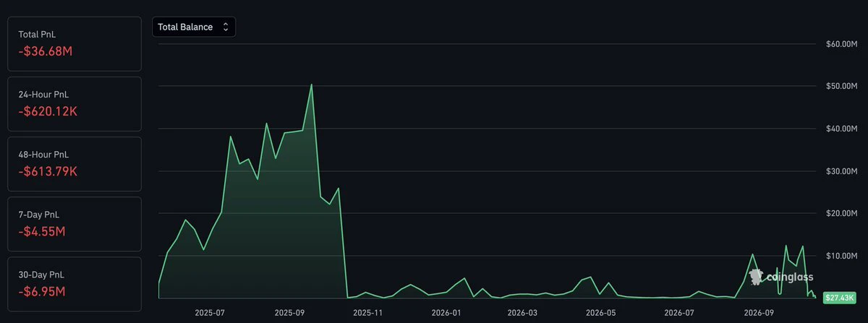Click the $10.00M axis label

tap(842, 256)
